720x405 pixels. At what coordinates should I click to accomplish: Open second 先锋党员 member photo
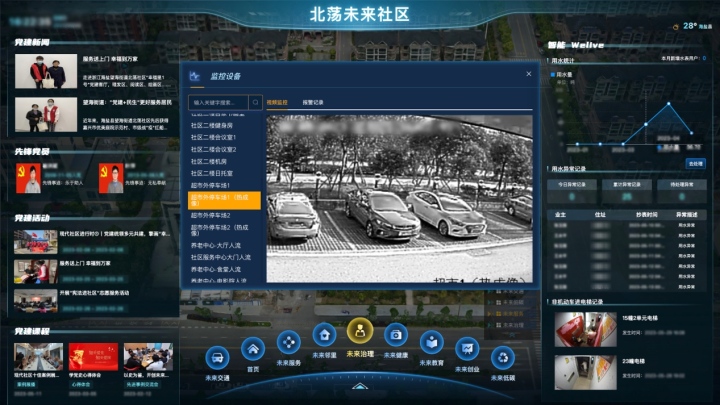111,178
